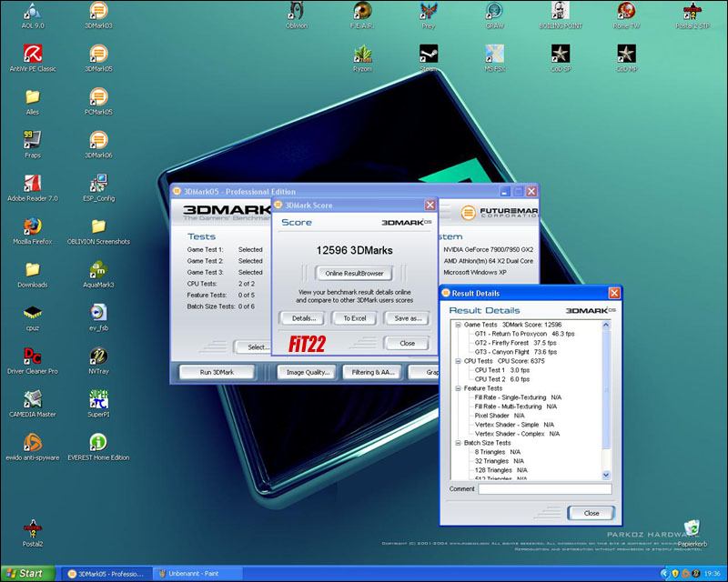Open Adobe Reader 7.0 icon
Image resolution: width=728 pixels, height=582 pixels.
click(33, 188)
